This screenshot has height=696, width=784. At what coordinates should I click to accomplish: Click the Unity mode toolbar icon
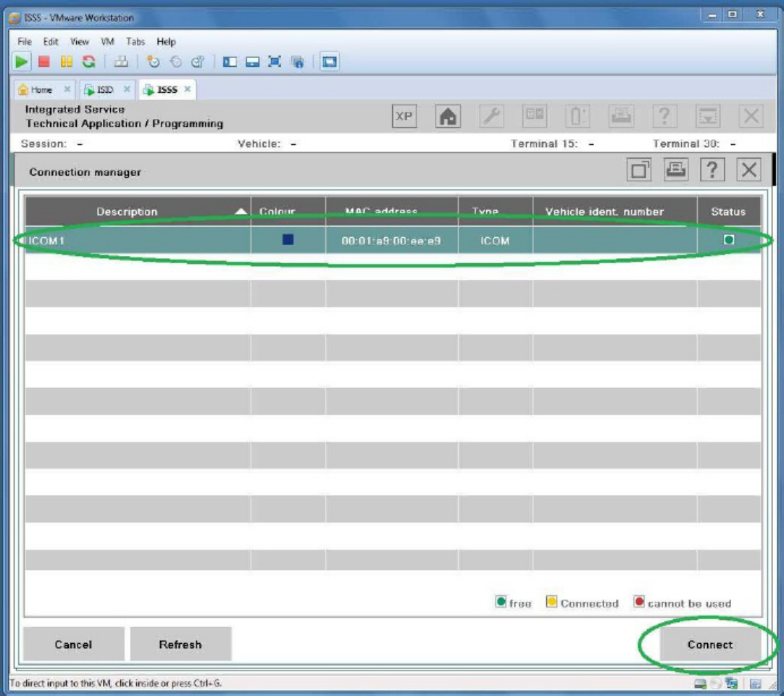298,62
